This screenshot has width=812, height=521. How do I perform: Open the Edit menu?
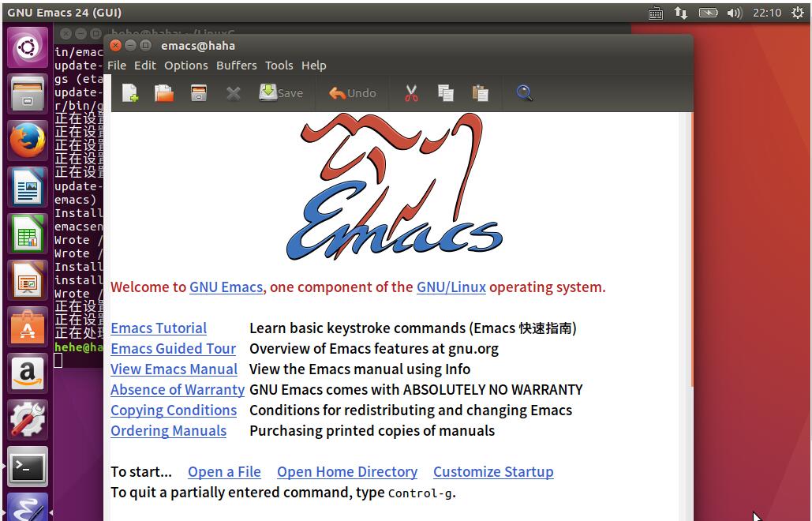click(145, 66)
